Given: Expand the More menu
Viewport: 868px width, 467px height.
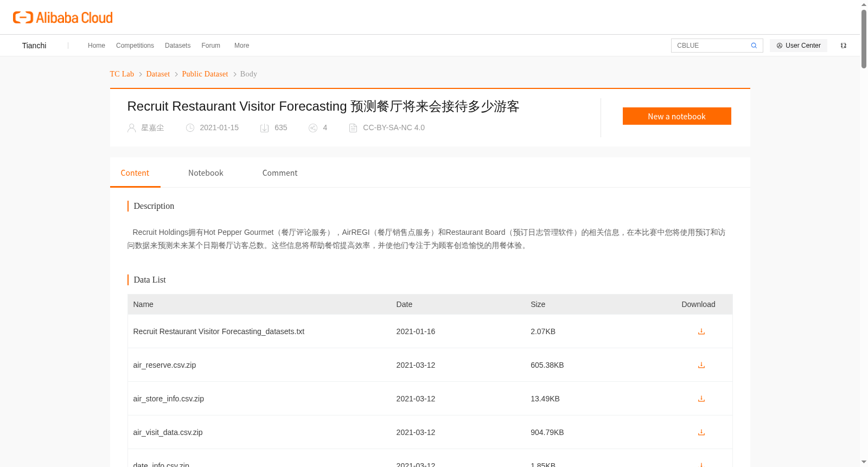Looking at the screenshot, I should (242, 46).
